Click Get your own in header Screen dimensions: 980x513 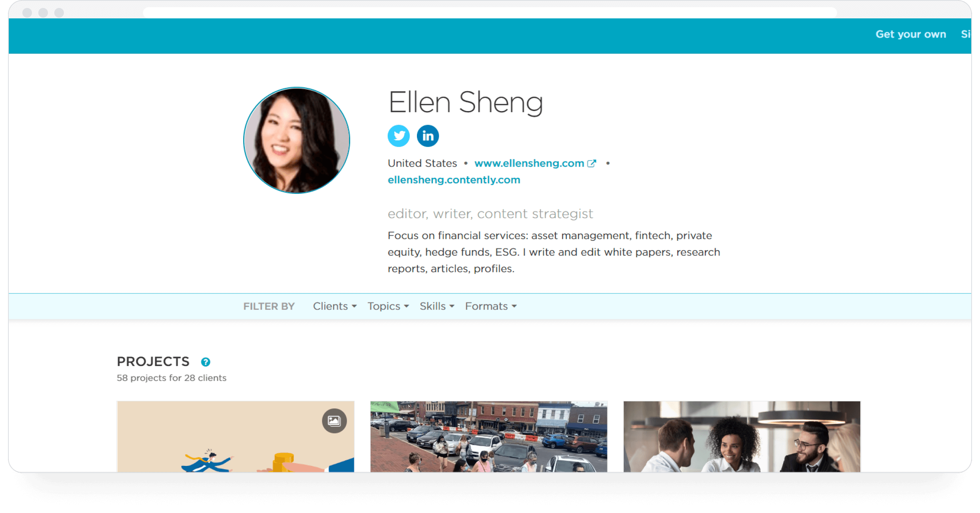(911, 34)
